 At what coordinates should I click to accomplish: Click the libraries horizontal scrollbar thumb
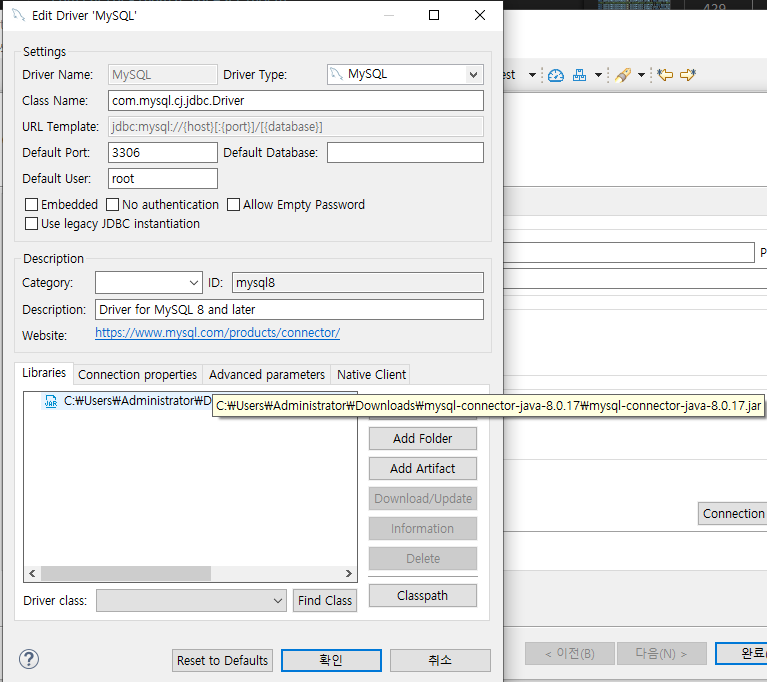126,573
